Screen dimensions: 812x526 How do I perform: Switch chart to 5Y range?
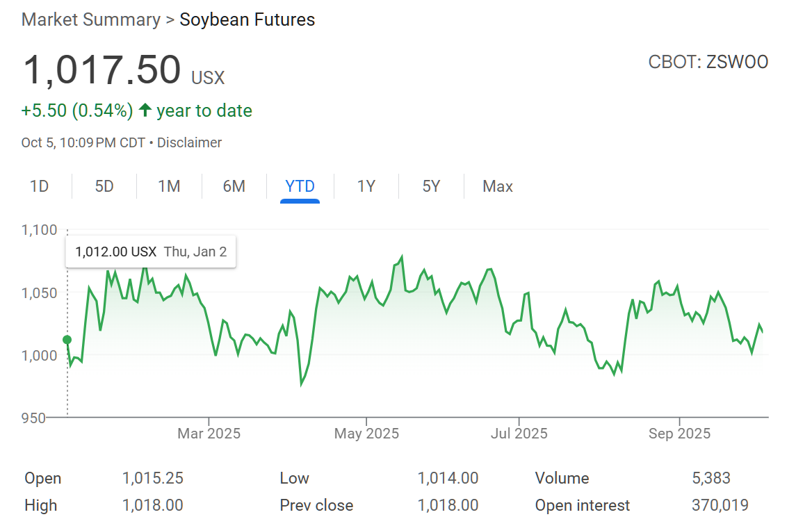tap(431, 186)
